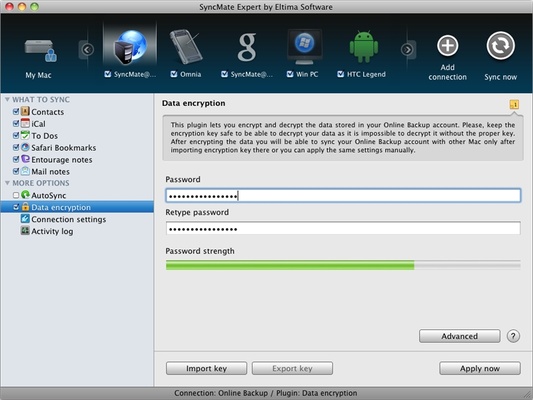533x400 pixels.
Task: Collapse the MORE OPTIONS section
Action: click(x=7, y=183)
